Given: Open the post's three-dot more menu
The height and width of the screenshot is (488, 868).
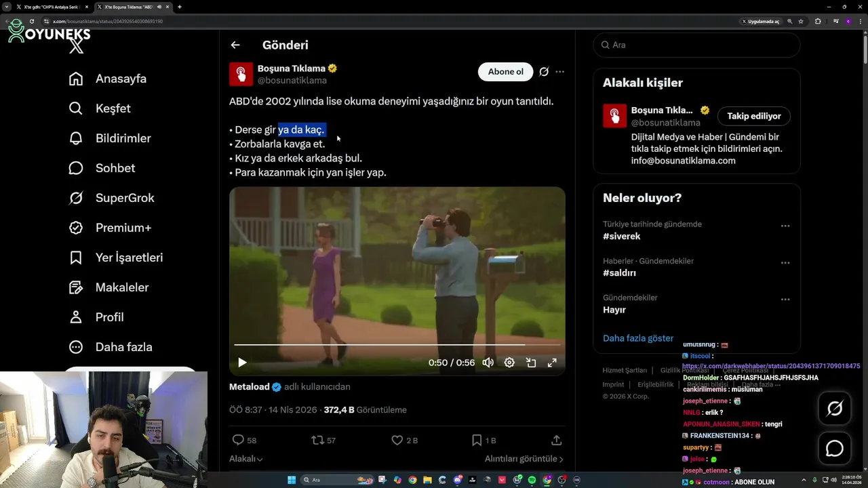Looking at the screenshot, I should (x=559, y=72).
